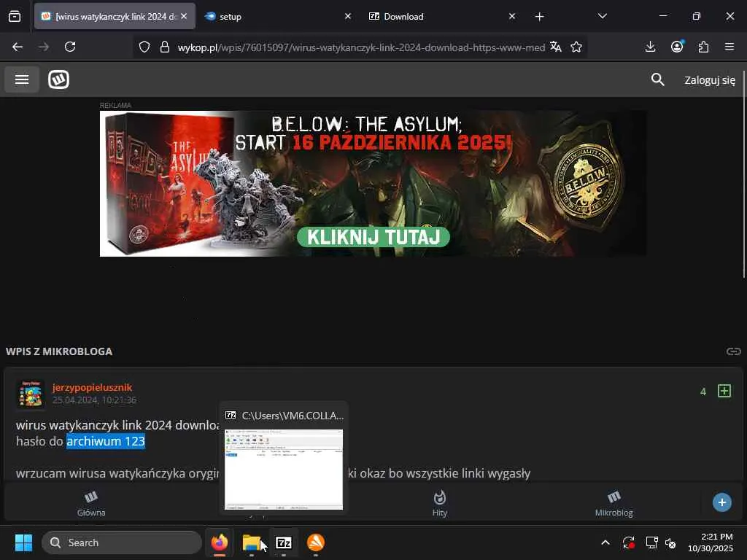Click the wykop.pl URL address field
Image resolution: width=747 pixels, height=560 pixels.
click(x=361, y=47)
